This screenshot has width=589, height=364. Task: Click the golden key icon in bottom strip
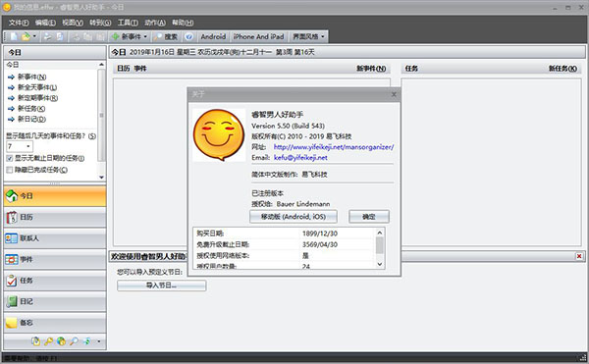48,341
